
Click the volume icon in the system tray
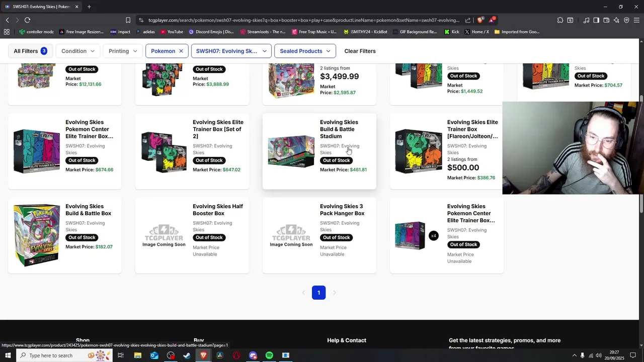point(599,355)
